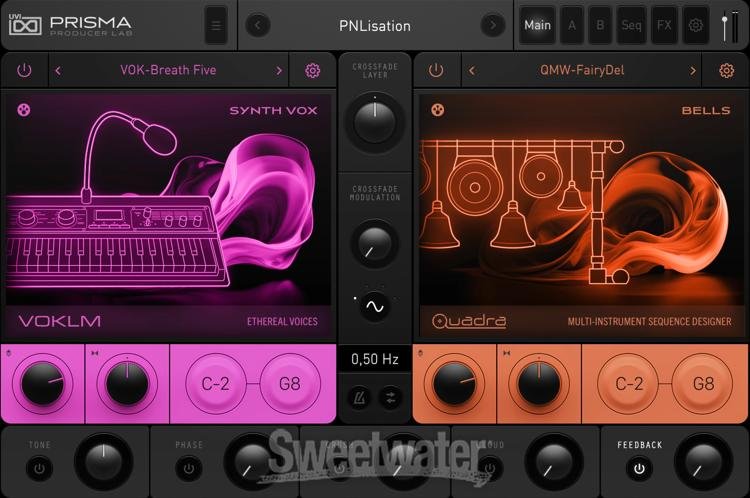
Task: Go to next preset after QMW-FairyDel
Action: [x=692, y=71]
